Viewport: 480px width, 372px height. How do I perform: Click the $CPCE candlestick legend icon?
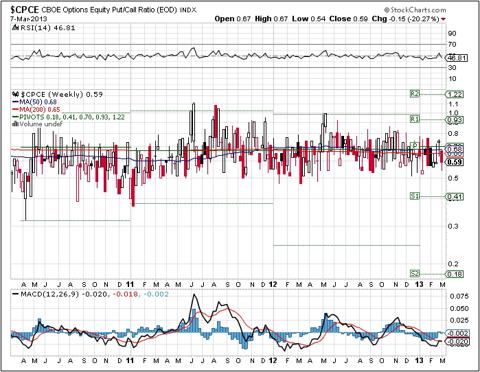[x=16, y=94]
